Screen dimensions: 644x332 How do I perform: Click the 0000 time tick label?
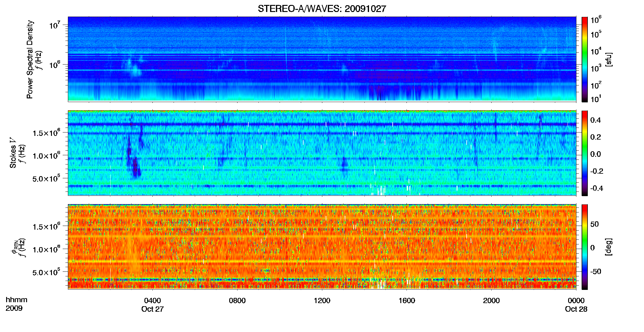(x=576, y=300)
